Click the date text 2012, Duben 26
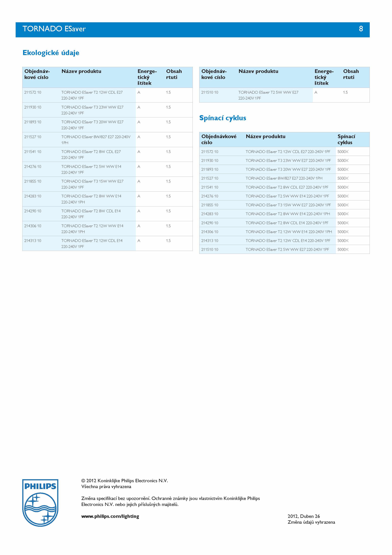Viewport: 392px width, 555px height. 304,516
